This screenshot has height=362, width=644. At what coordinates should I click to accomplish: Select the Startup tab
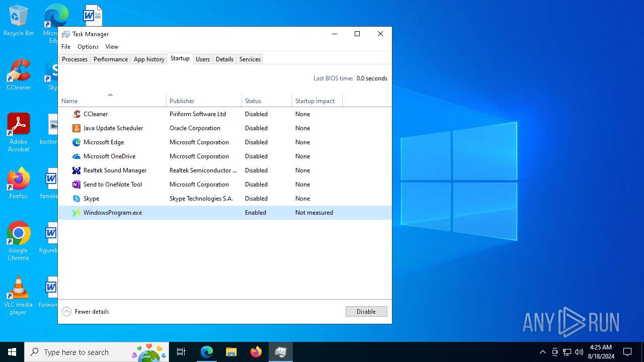180,59
